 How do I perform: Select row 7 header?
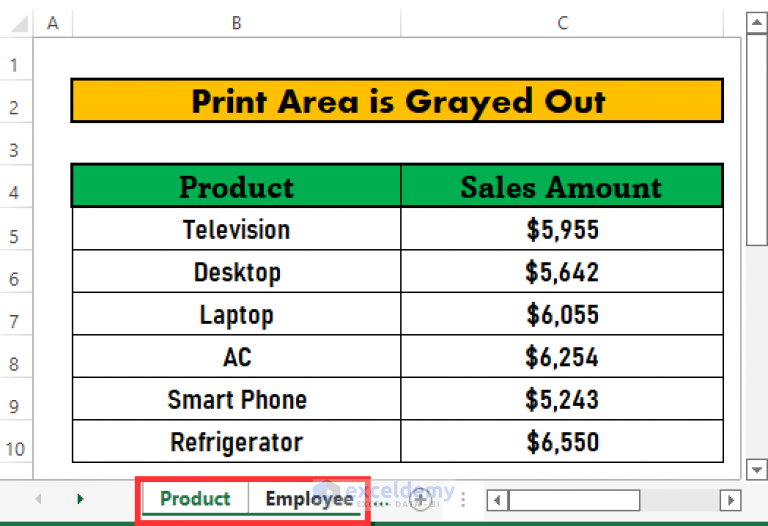(16, 314)
